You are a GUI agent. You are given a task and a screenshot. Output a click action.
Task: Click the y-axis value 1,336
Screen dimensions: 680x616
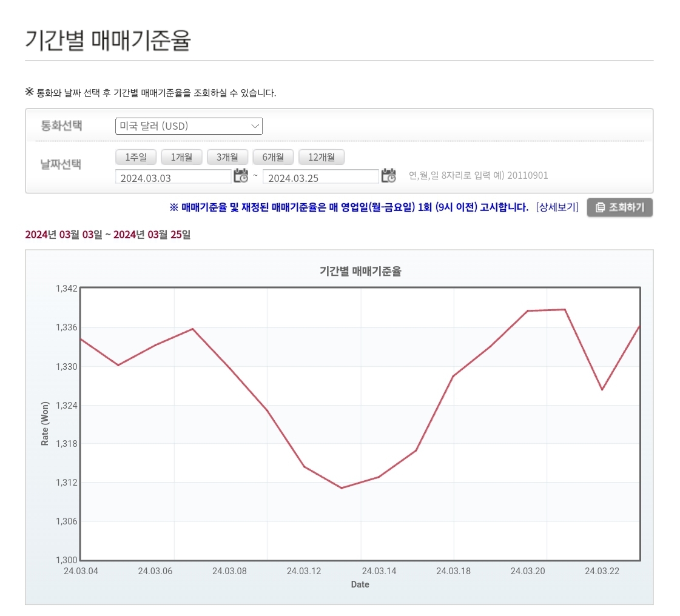tap(67, 327)
